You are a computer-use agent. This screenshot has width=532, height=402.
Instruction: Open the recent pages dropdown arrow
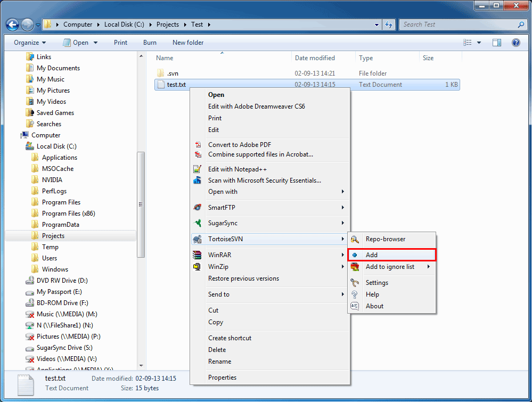[38, 25]
